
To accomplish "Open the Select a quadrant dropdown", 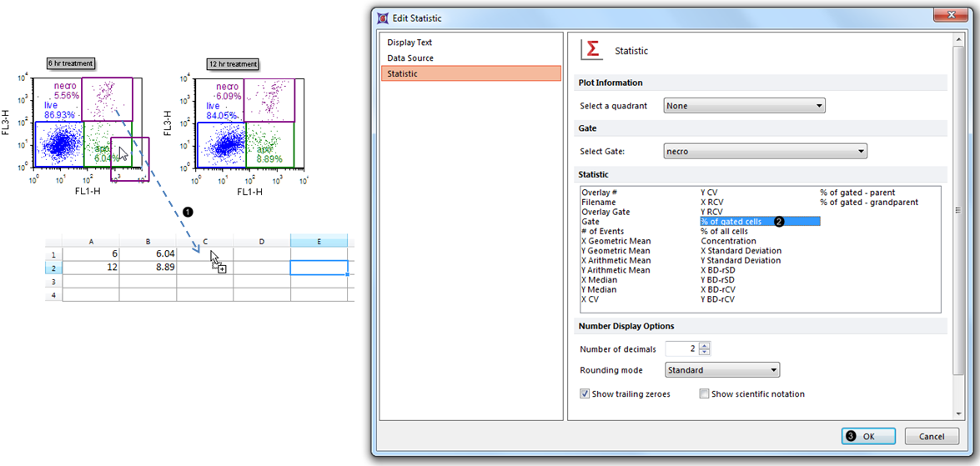I will [744, 106].
